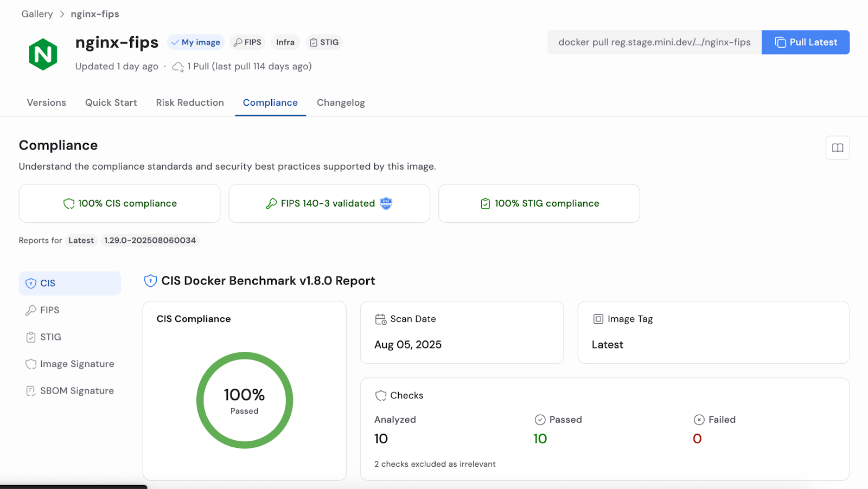Click the Failed x circle icon
The height and width of the screenshot is (489, 868).
click(x=699, y=420)
